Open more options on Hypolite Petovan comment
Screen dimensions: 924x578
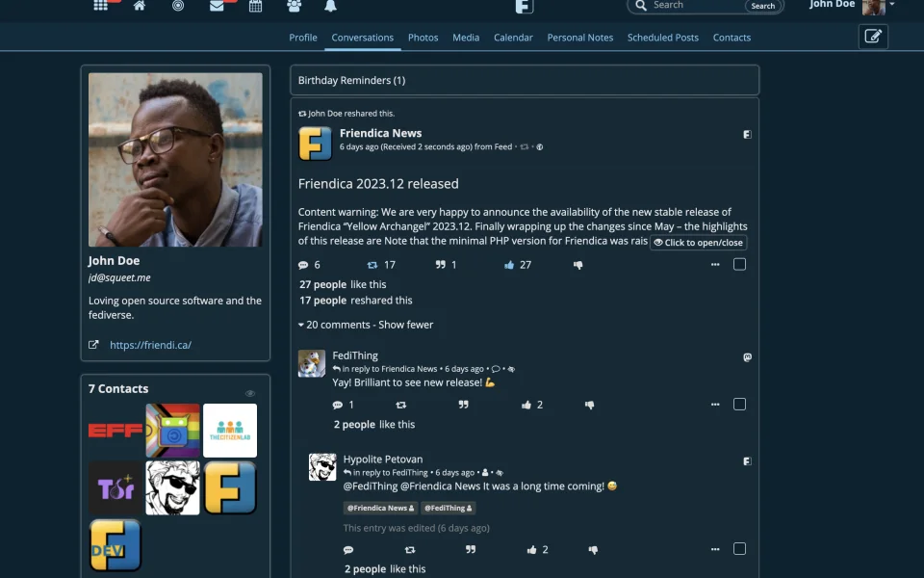(x=715, y=549)
